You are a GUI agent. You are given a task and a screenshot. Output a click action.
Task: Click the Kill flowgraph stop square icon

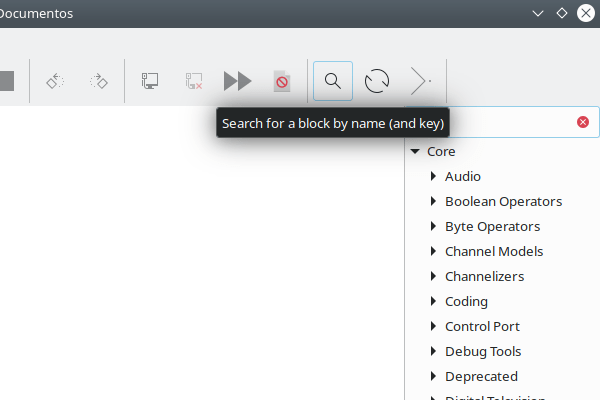pyautogui.click(x=6, y=81)
